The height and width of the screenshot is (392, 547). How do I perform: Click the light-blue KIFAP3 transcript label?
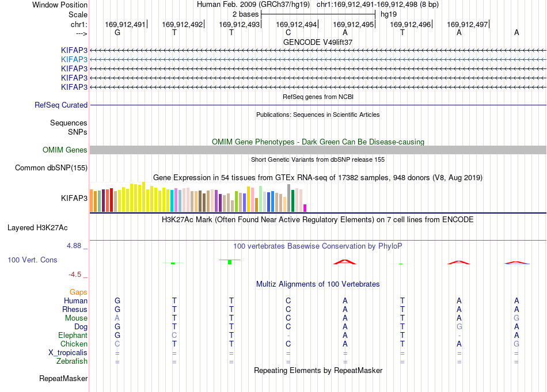[74, 59]
